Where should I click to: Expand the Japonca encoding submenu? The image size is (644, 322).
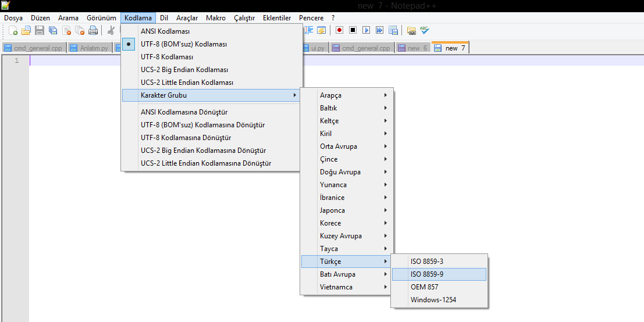click(x=347, y=210)
